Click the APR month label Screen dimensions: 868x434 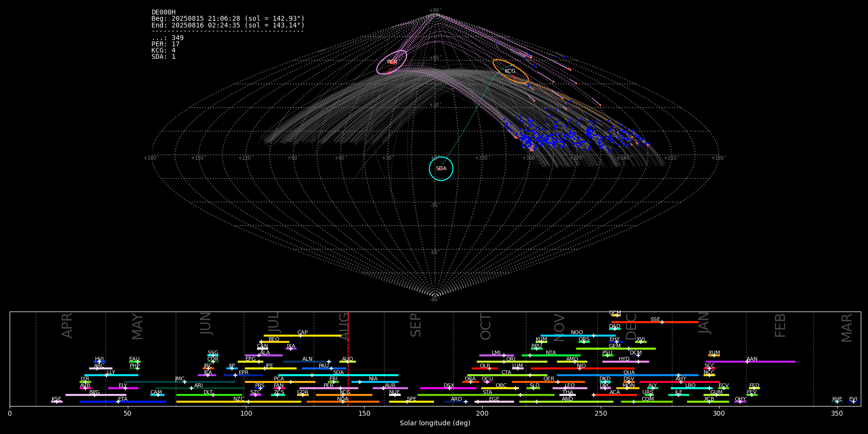point(68,325)
